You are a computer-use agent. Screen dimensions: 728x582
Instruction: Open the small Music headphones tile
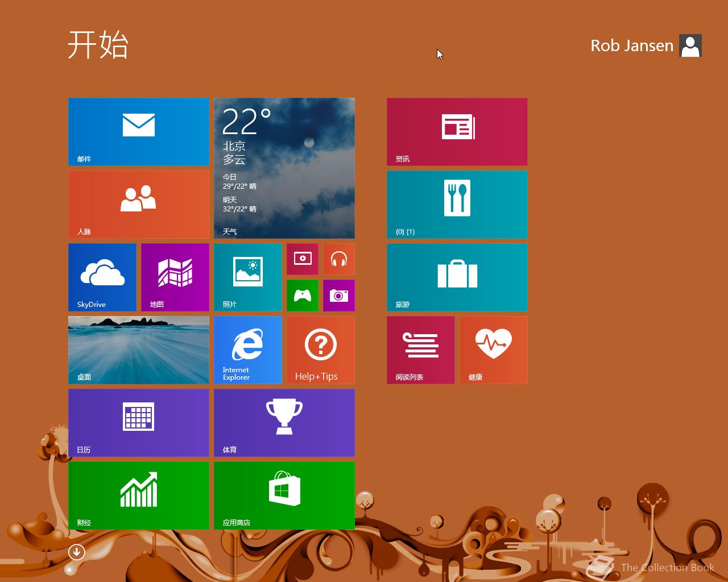pyautogui.click(x=339, y=259)
